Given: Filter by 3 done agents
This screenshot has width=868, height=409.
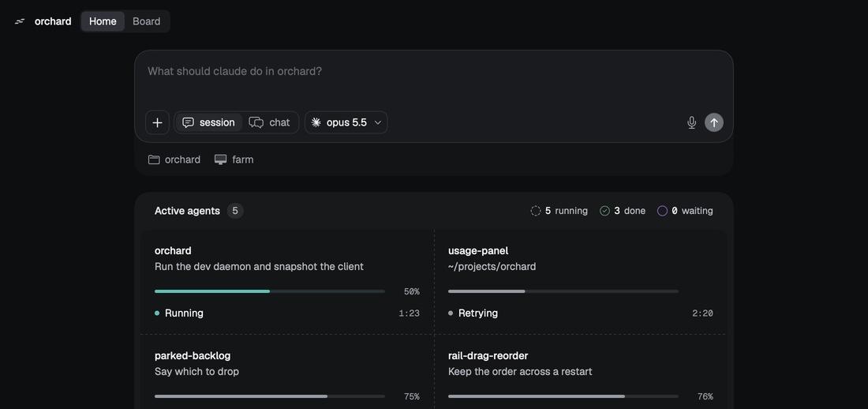Looking at the screenshot, I should (x=623, y=211).
